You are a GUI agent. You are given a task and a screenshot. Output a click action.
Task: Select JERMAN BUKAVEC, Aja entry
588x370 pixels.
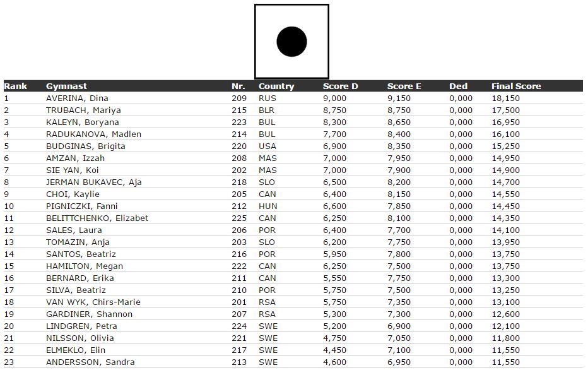click(94, 182)
